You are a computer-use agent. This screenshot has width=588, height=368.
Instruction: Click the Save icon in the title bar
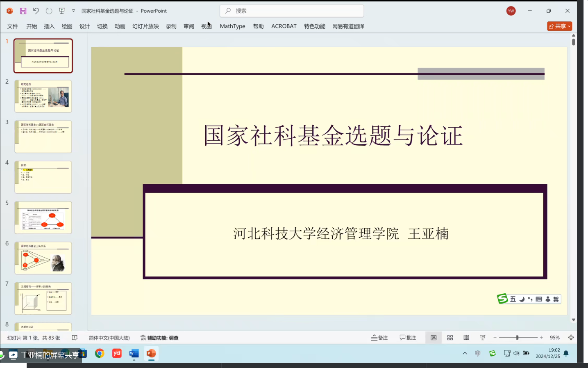click(23, 11)
